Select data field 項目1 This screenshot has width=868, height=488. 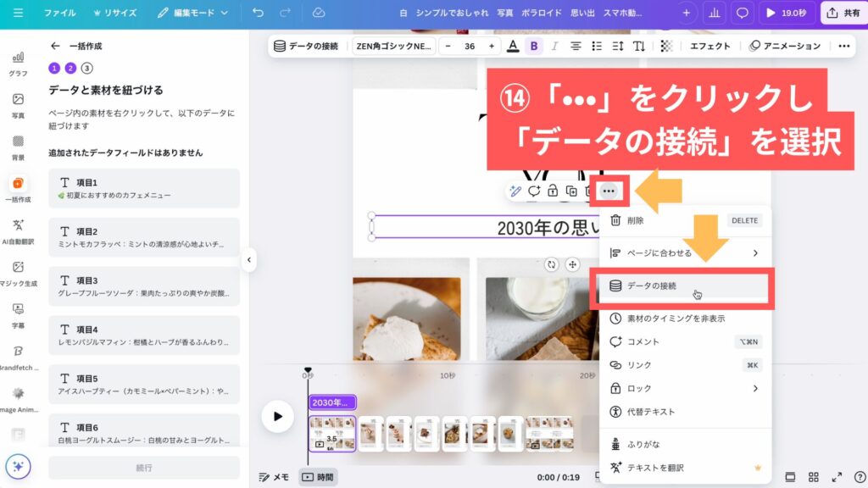click(144, 188)
